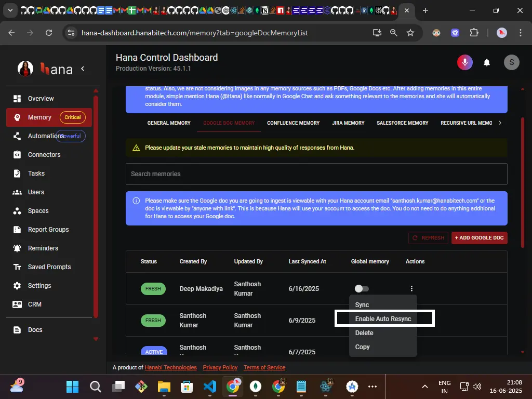The width and height of the screenshot is (532, 399).
Task: Show hidden system tray icons
Action: tap(424, 387)
